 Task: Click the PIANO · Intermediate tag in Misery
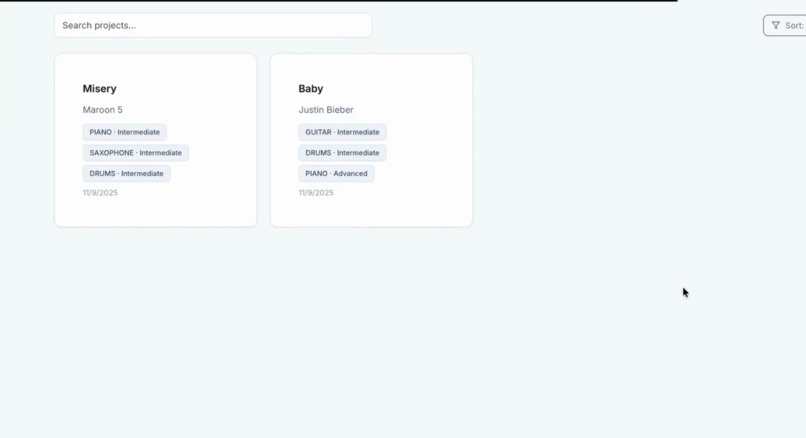(x=124, y=132)
